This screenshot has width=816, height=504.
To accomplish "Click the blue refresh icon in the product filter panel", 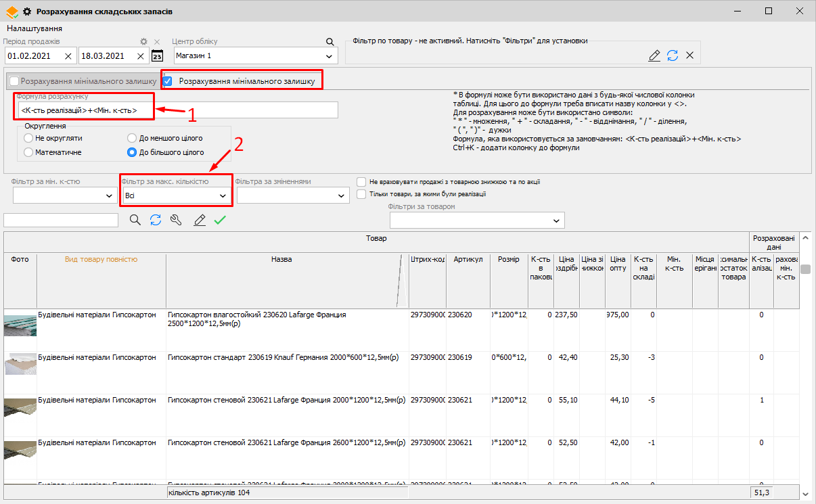I will [x=673, y=56].
